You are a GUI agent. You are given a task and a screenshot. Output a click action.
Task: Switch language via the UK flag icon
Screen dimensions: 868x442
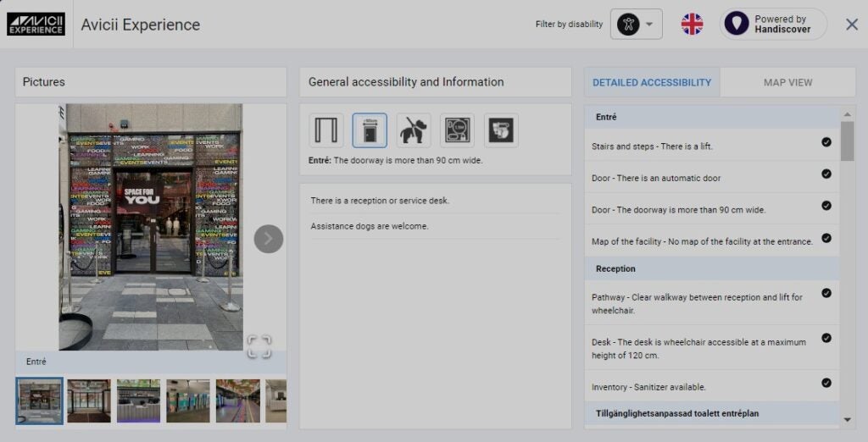(692, 24)
